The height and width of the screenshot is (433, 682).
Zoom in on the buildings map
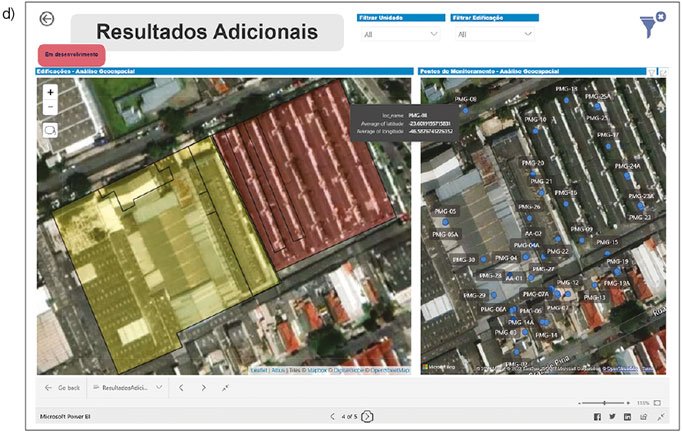50,91
